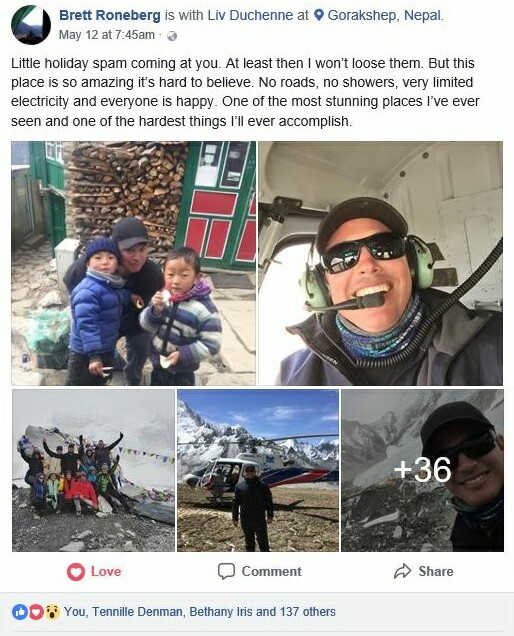
Task: Open the Gorakshep, Nepal location link
Action: tap(385, 15)
